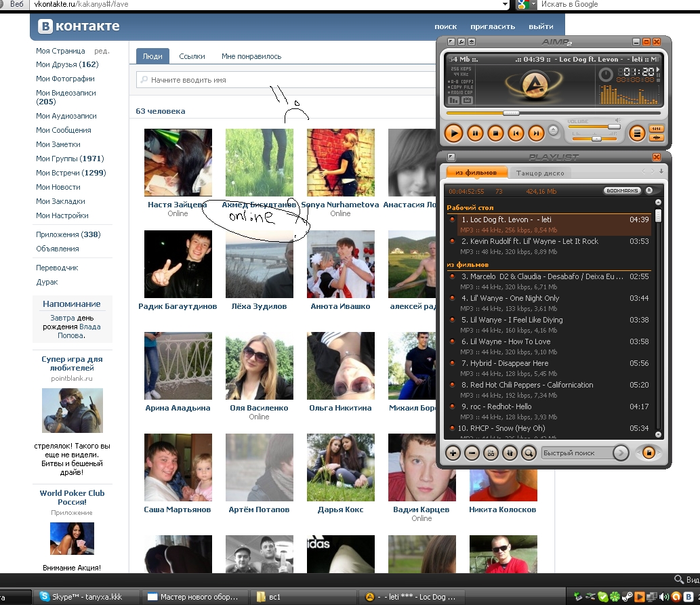Click AIMP spectrum visualization mode icon
This screenshot has height=605, width=700.
tap(453, 100)
